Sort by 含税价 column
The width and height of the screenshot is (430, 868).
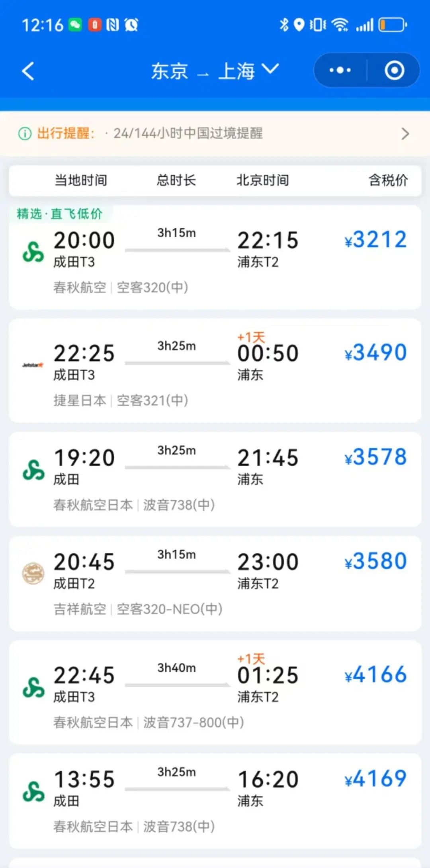[388, 180]
